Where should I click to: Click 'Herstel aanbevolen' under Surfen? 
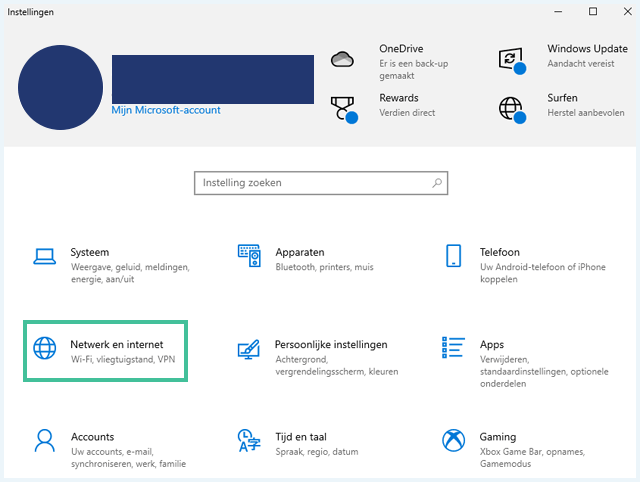pyautogui.click(x=586, y=113)
